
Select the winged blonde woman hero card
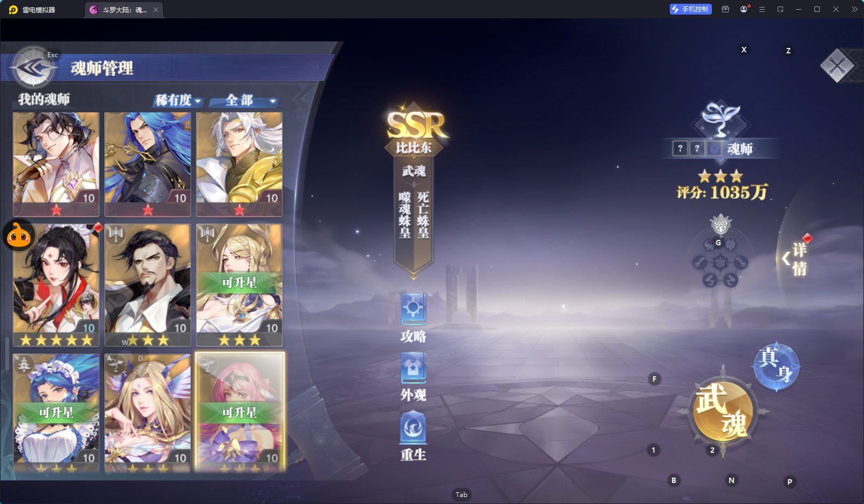click(148, 413)
